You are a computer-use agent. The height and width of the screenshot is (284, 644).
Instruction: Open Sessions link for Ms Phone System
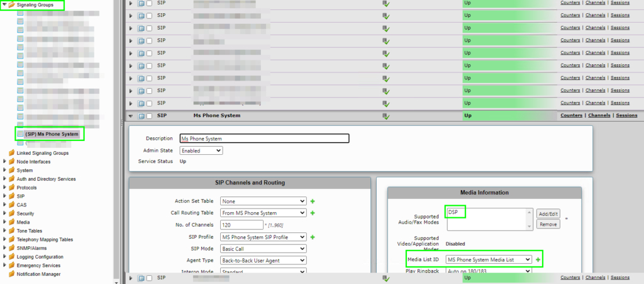pos(627,115)
